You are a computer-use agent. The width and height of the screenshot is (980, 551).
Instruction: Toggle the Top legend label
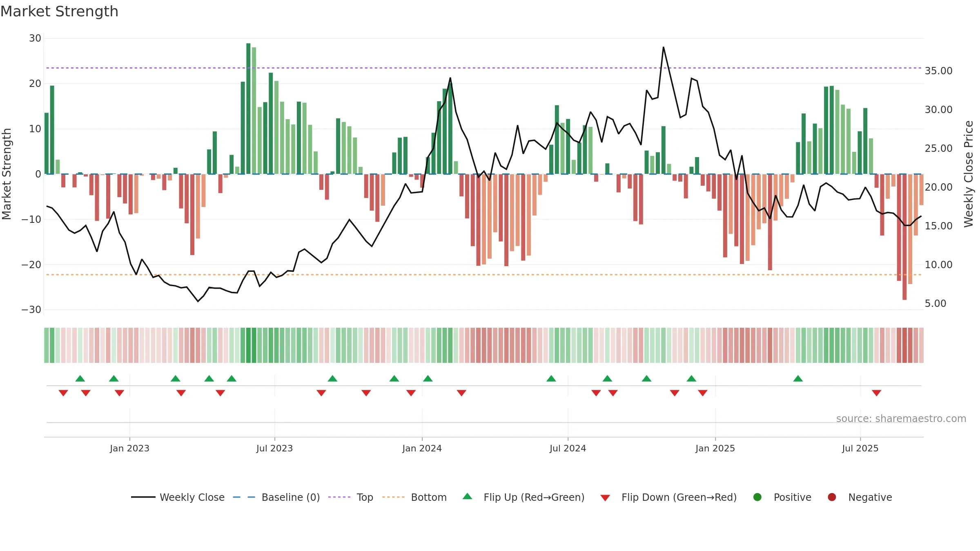tap(365, 497)
